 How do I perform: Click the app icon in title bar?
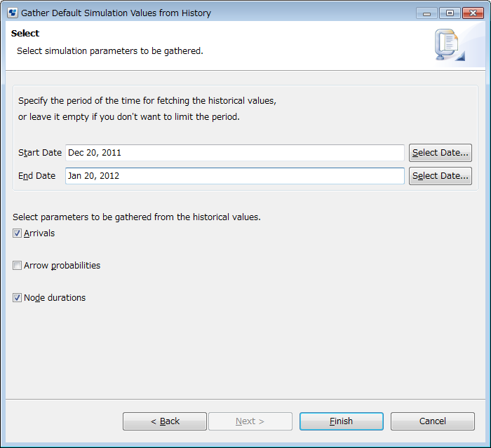click(x=13, y=13)
